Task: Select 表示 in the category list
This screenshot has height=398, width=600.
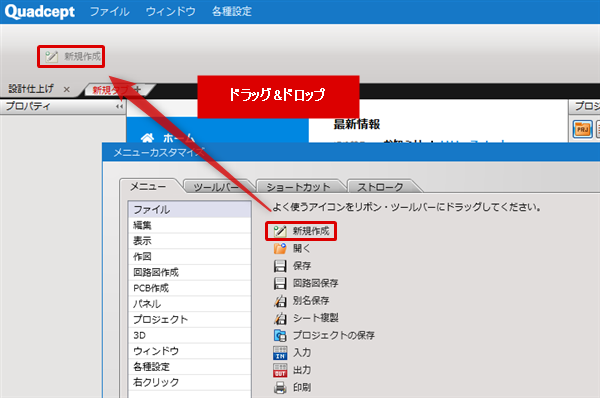Action: 190,241
